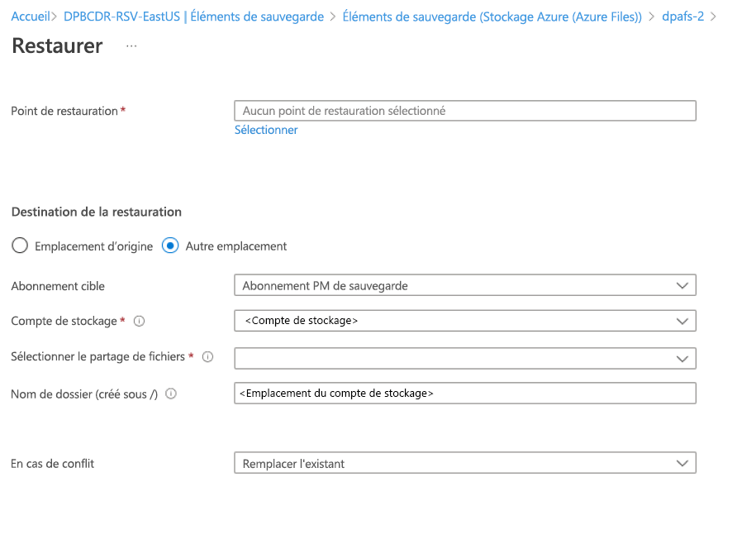
Task: Click the Point de restauration field
Action: [x=464, y=111]
